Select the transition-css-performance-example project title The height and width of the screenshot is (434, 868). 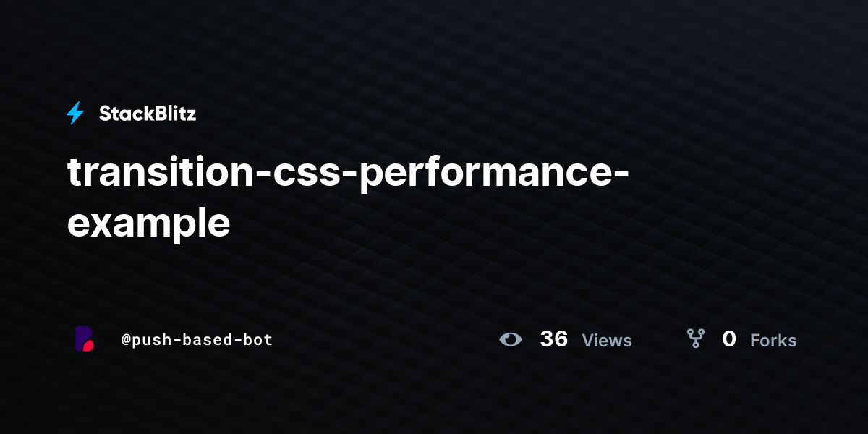click(348, 197)
